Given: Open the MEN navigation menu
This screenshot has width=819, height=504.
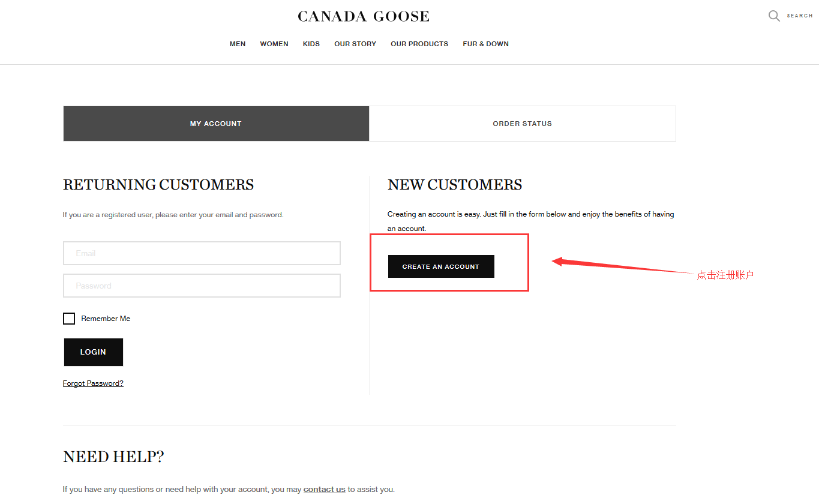Looking at the screenshot, I should (238, 44).
